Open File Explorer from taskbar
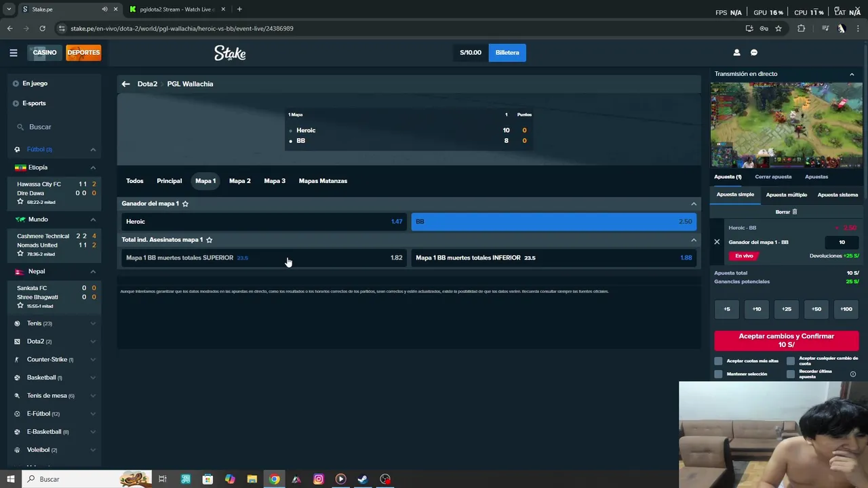 click(252, 479)
